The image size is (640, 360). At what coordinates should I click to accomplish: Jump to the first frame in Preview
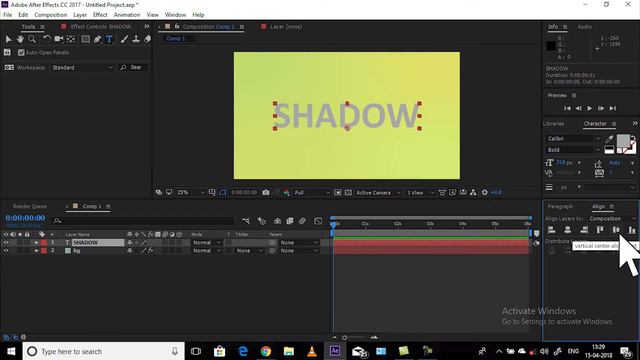(567, 108)
